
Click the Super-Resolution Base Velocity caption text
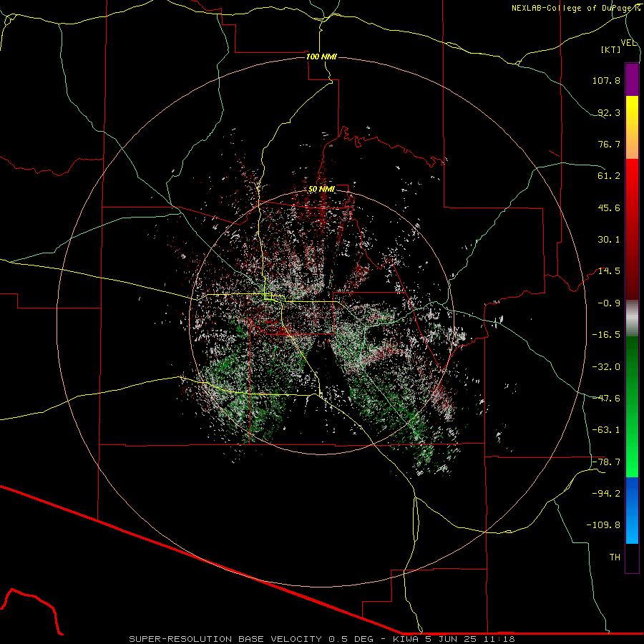(x=321, y=639)
